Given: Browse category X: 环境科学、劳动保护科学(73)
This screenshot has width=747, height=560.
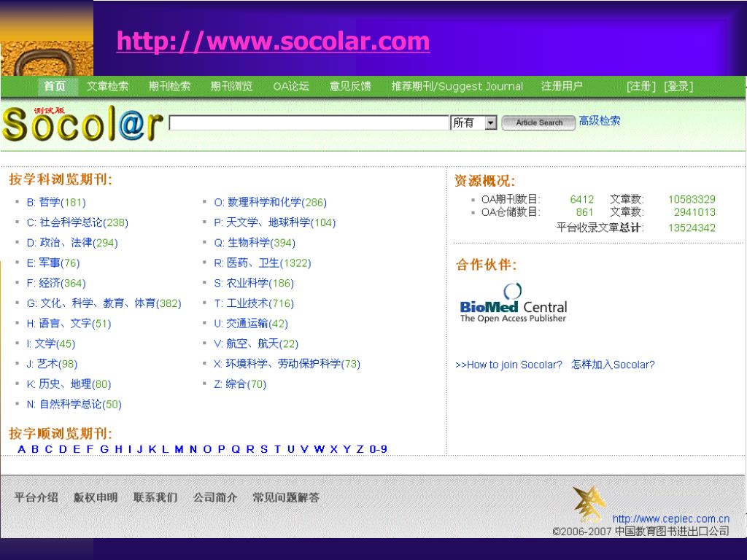Looking at the screenshot, I should point(287,365).
